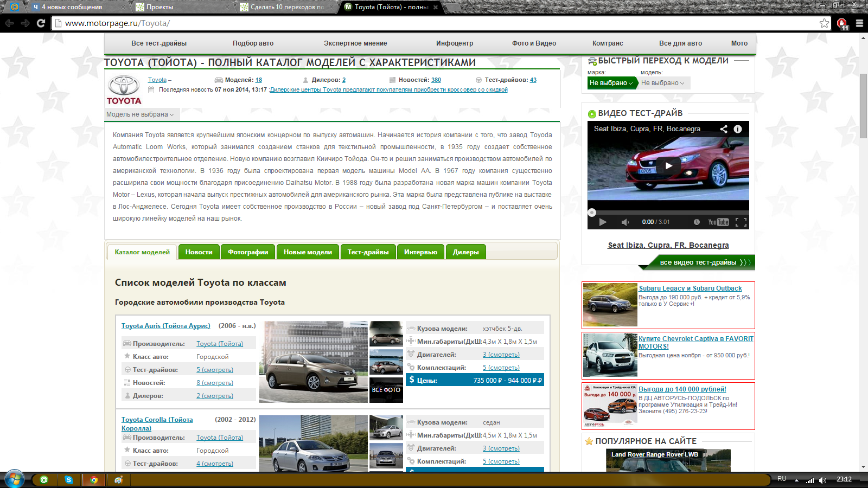Switch to the 'Интервью' tab
The height and width of the screenshot is (488, 868).
click(x=420, y=252)
